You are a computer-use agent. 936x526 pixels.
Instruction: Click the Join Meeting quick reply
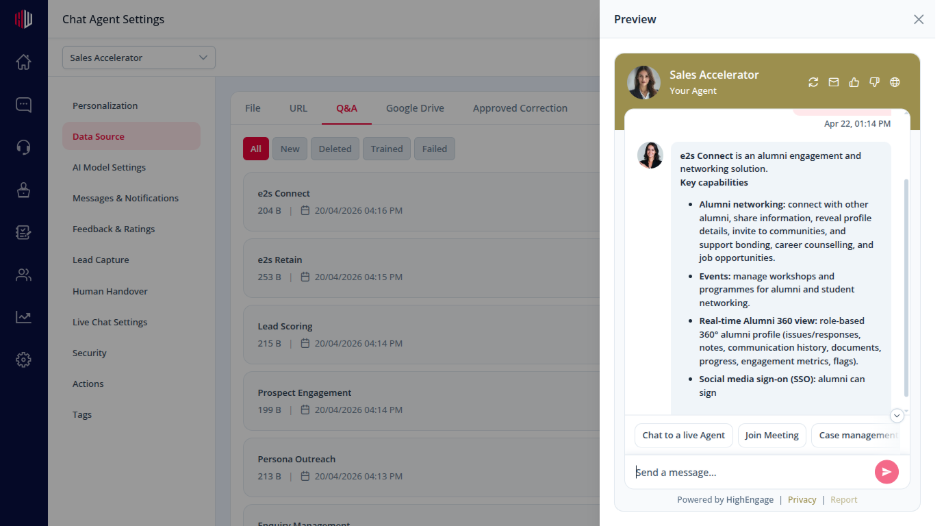[772, 435]
